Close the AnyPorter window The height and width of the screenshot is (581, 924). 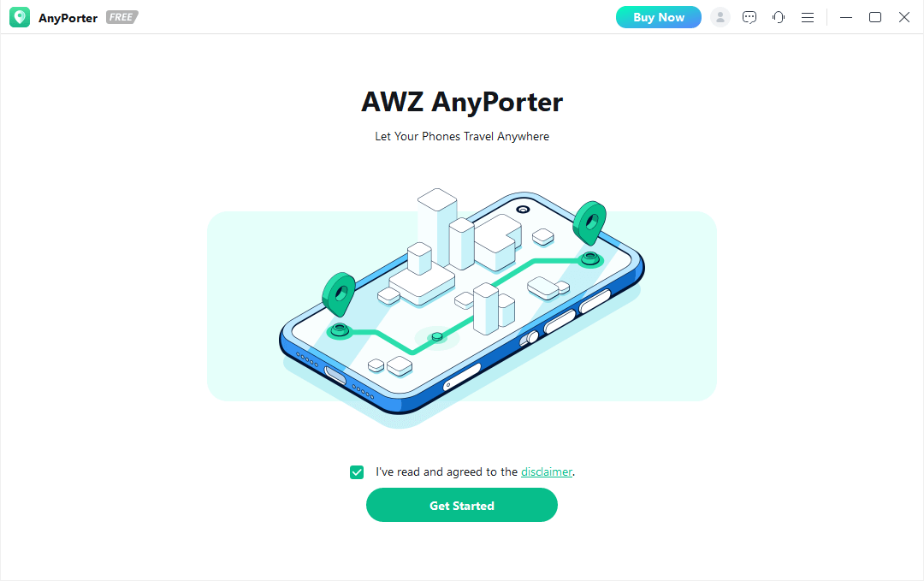pyautogui.click(x=904, y=17)
